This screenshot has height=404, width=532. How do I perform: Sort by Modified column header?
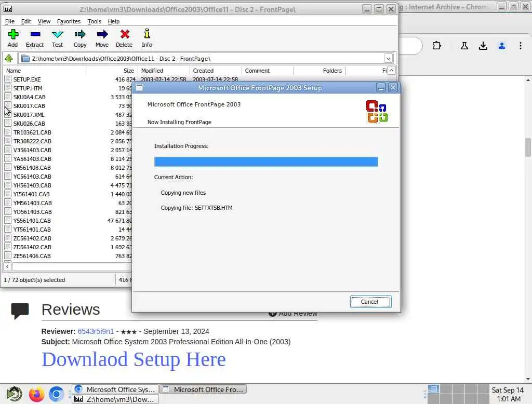point(164,71)
